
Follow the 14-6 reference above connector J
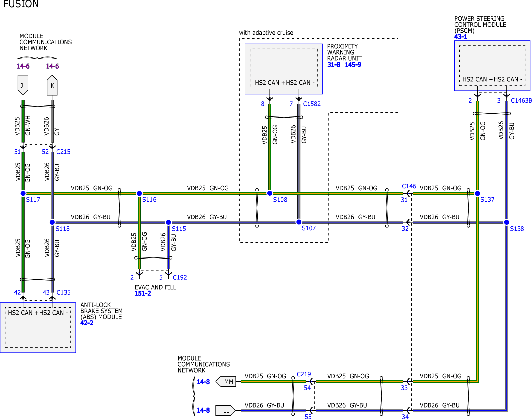pyautogui.click(x=23, y=66)
